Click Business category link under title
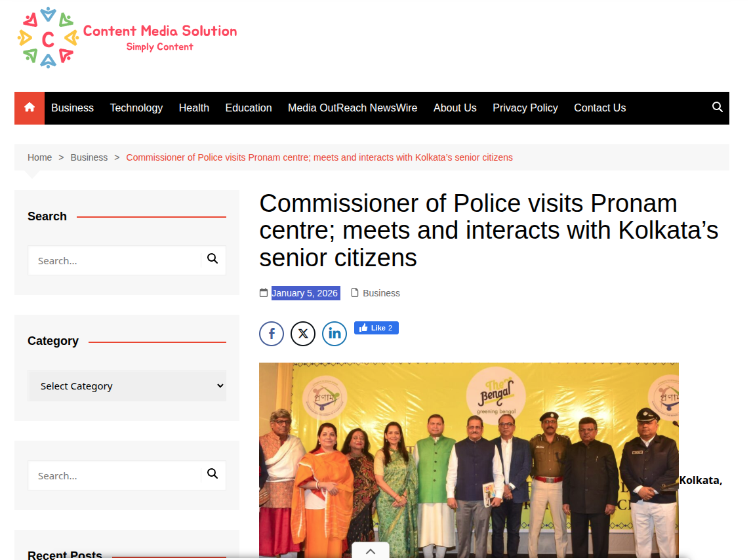 tap(381, 293)
